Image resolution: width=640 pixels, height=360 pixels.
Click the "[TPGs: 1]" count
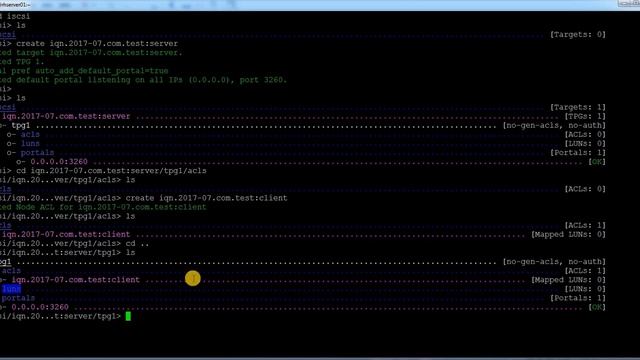[x=585, y=116]
